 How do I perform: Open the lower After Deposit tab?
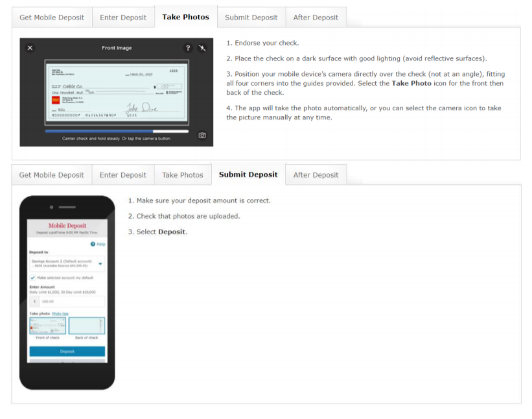pos(316,175)
